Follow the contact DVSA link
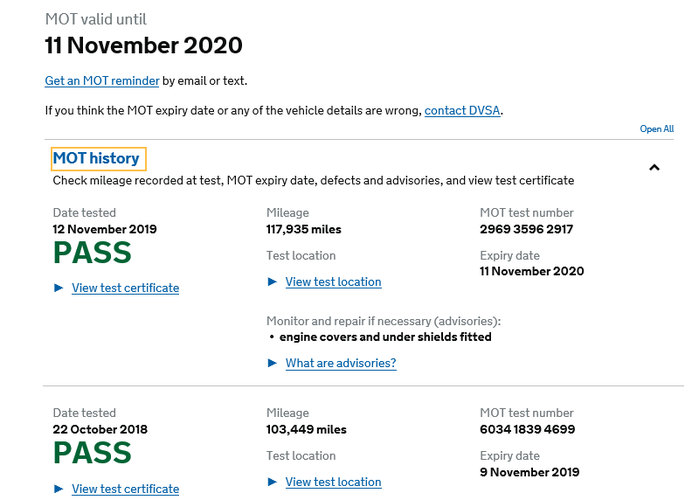 point(462,110)
